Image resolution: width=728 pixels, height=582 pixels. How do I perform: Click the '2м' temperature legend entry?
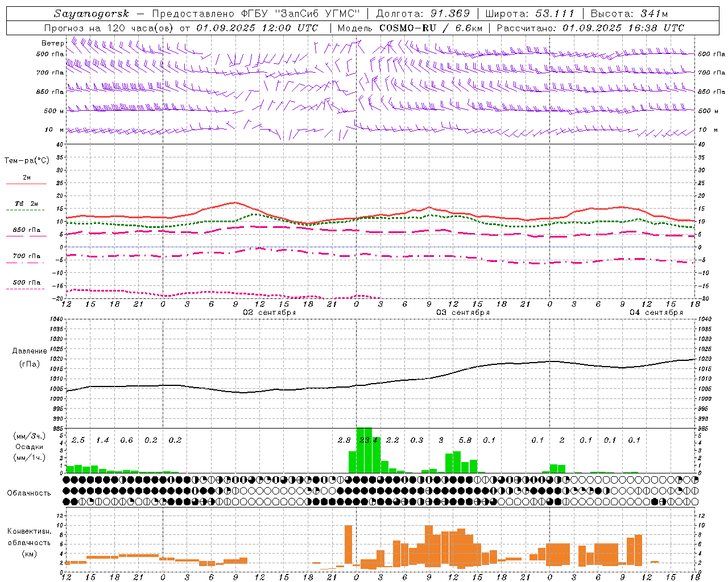[x=27, y=178]
